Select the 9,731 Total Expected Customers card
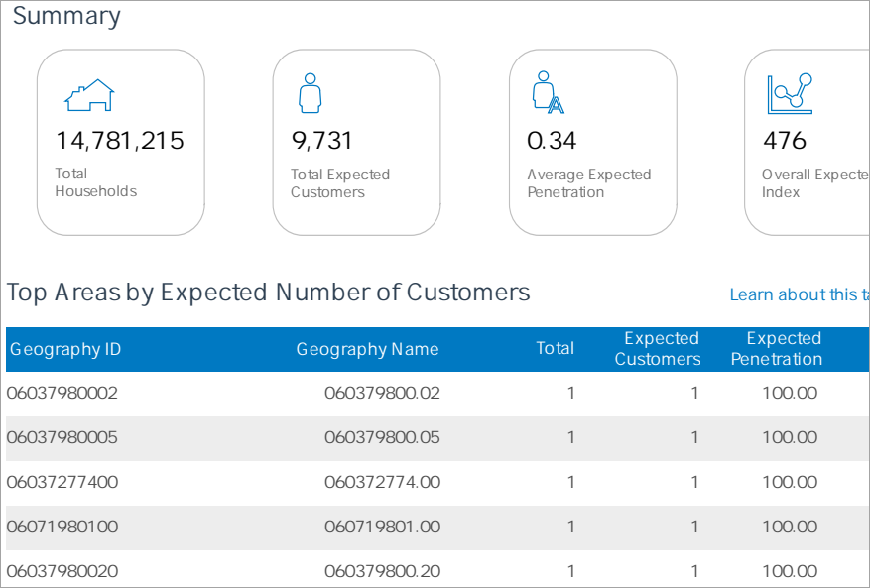Image resolution: width=870 pixels, height=588 pixels. pos(356,142)
